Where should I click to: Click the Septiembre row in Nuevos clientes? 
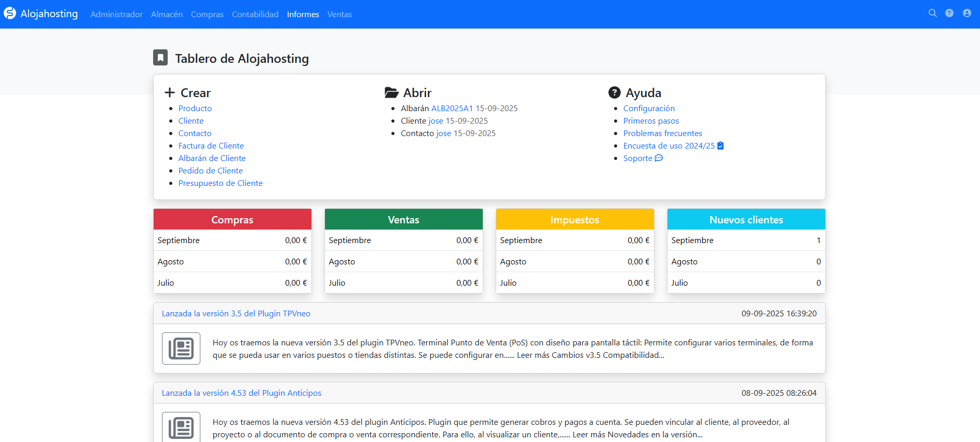745,240
